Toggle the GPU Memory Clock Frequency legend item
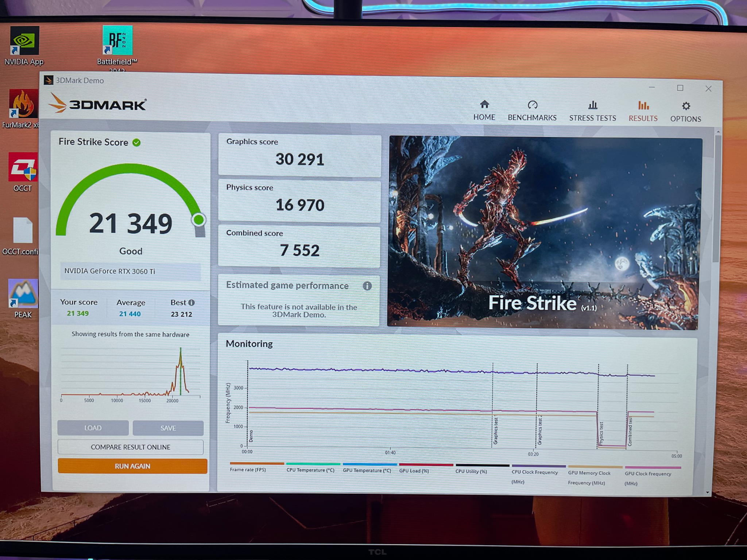747x560 pixels. pos(595,475)
